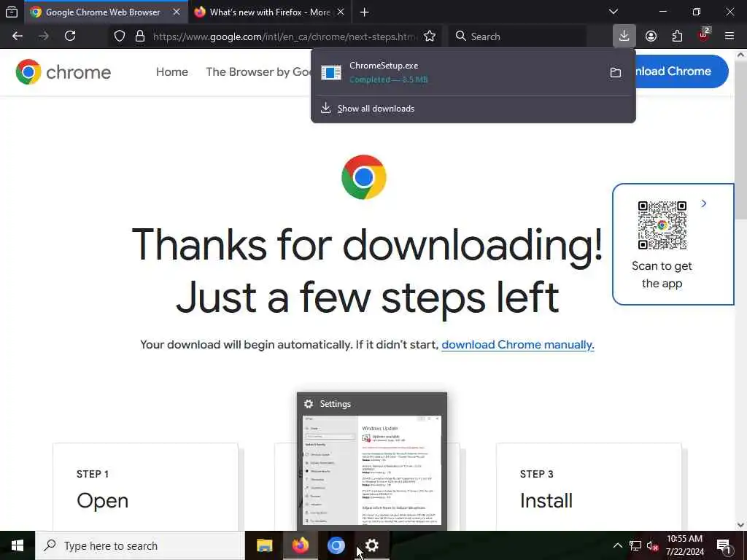Image resolution: width=747 pixels, height=560 pixels.
Task: Open the Firefox hamburger application menu
Action: [x=729, y=36]
